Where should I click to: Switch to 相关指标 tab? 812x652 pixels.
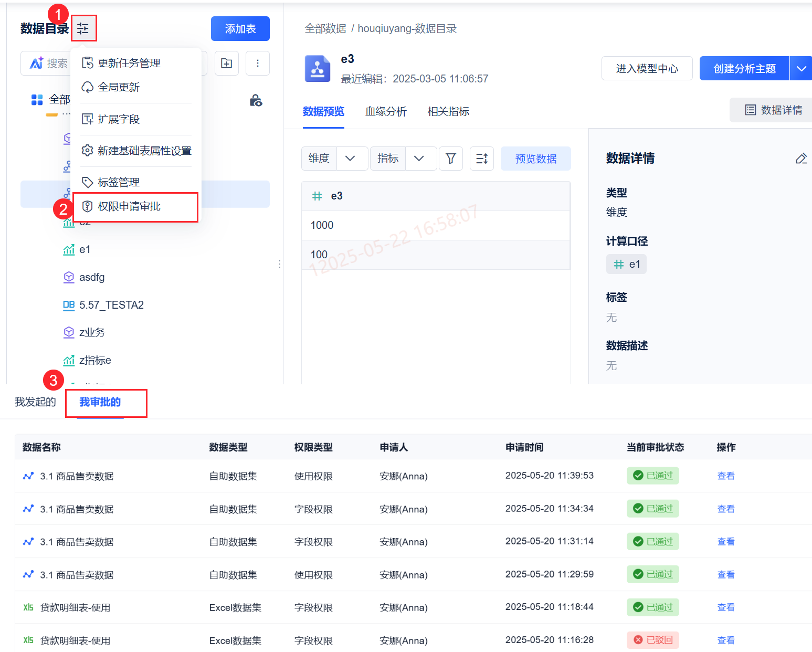point(448,111)
